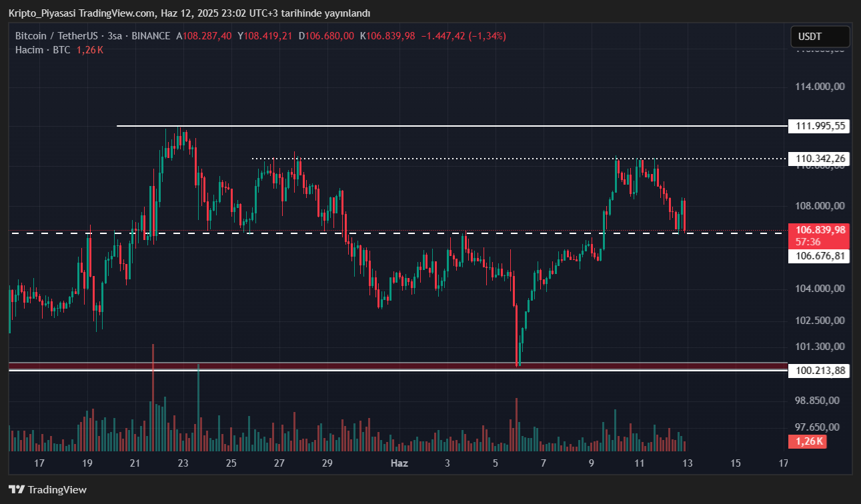Click the 23 date label on time axis
The height and width of the screenshot is (504, 861).
pos(183,463)
